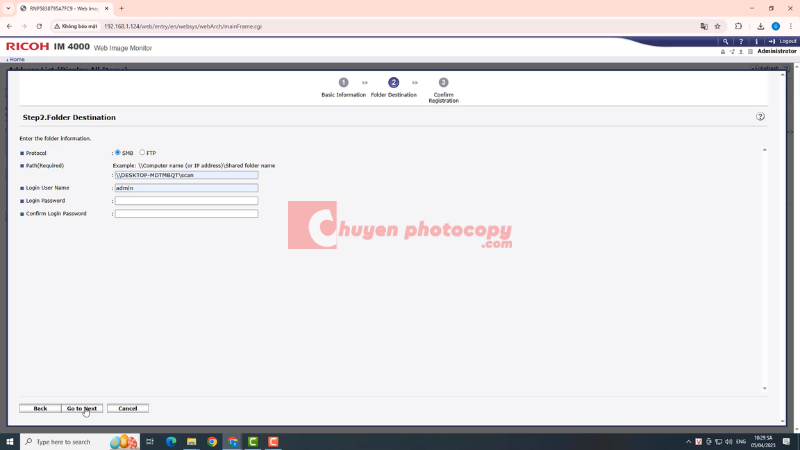Click the Path (Required) input field

[186, 175]
